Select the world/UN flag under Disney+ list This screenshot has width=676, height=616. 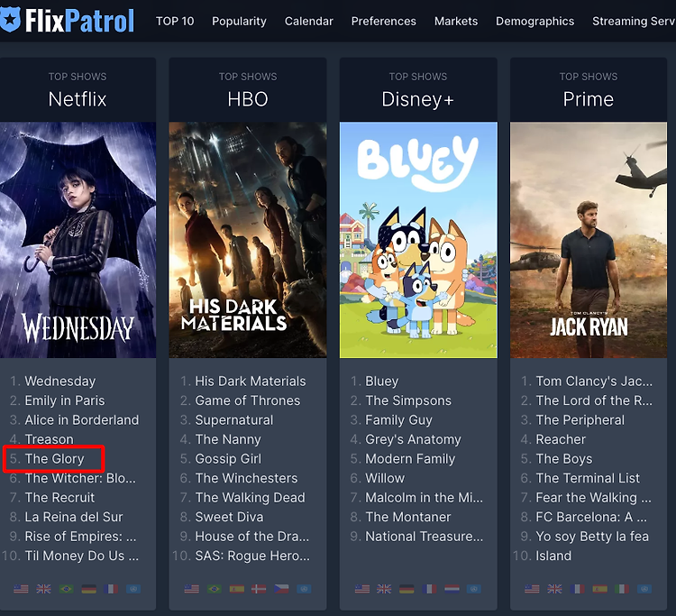point(474,589)
